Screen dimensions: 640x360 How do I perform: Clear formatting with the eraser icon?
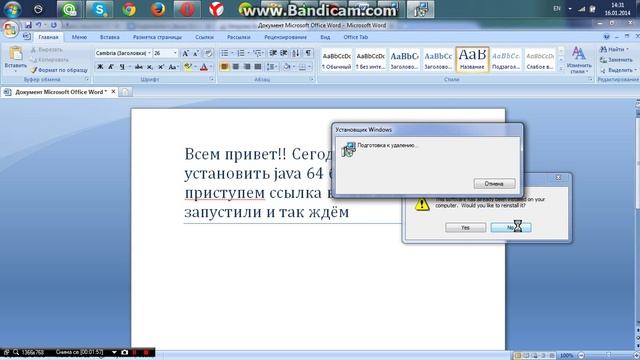208,53
